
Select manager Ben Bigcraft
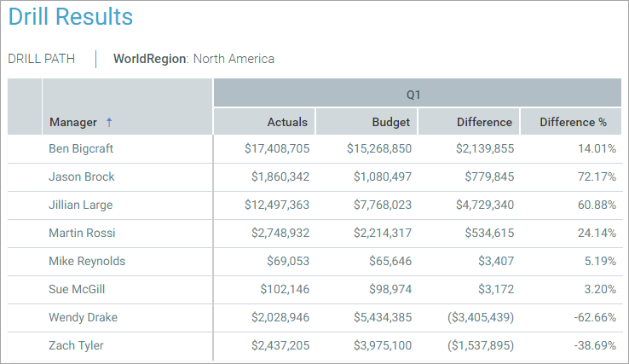click(x=81, y=148)
